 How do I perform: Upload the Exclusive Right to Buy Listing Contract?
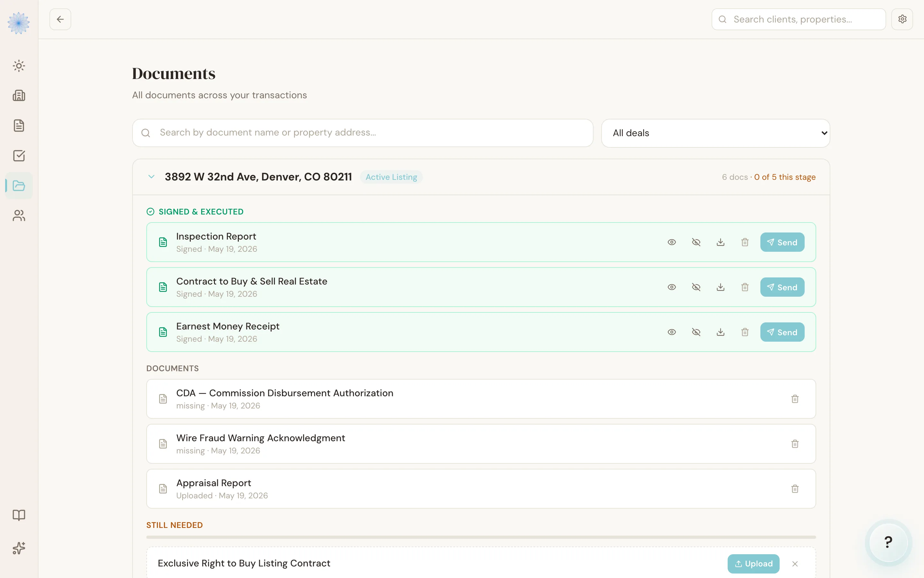point(753,564)
